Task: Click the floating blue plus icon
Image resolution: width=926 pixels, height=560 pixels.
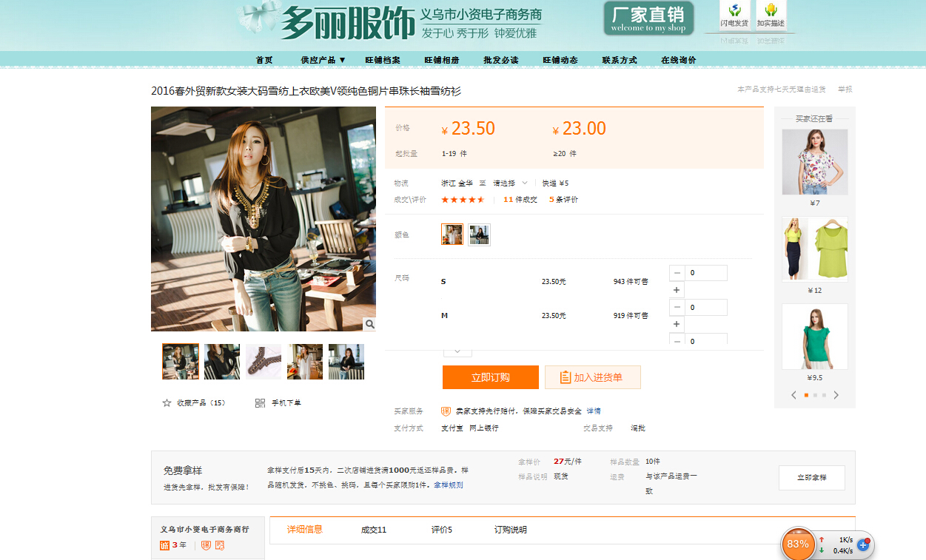Action: tap(862, 544)
